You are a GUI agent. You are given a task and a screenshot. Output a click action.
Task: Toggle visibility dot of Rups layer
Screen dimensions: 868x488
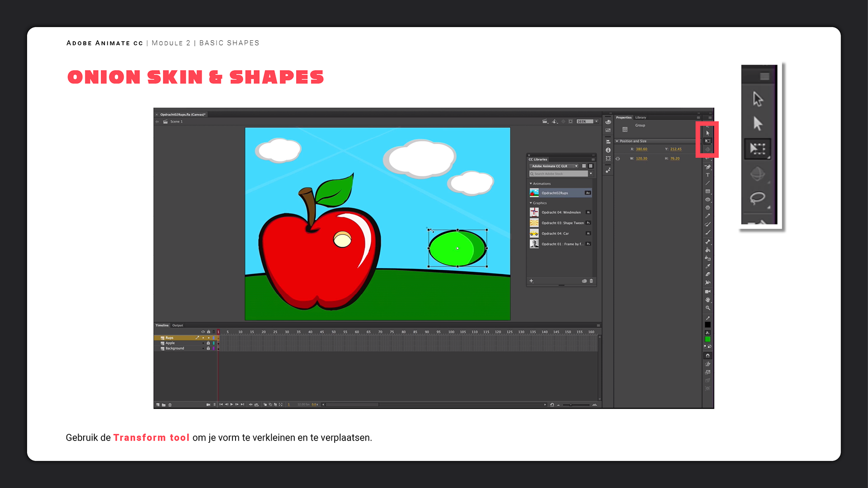(203, 338)
